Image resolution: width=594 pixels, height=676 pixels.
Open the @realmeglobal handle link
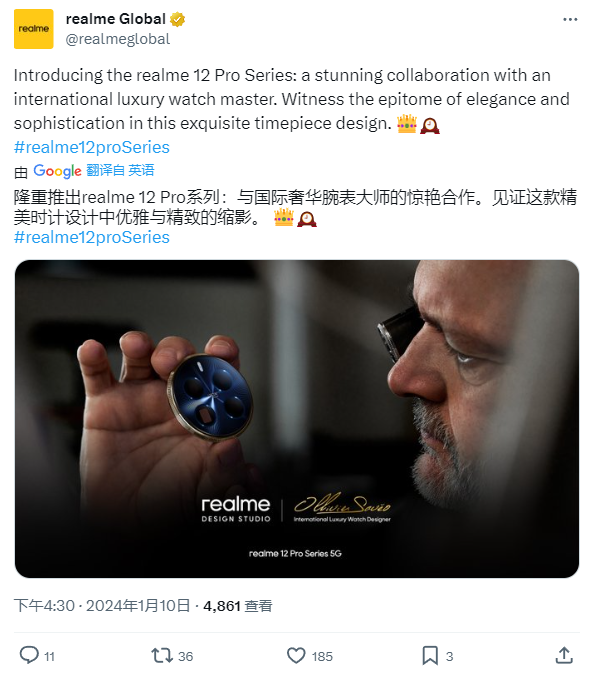click(118, 39)
